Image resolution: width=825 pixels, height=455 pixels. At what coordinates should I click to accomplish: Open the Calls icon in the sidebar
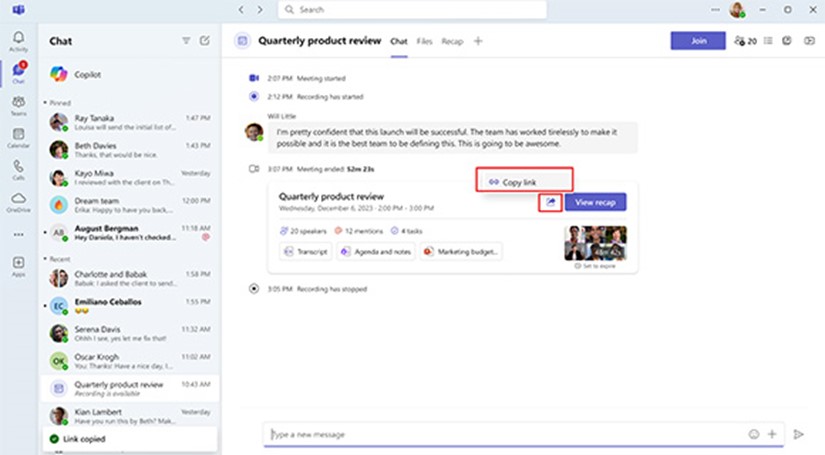click(x=18, y=170)
